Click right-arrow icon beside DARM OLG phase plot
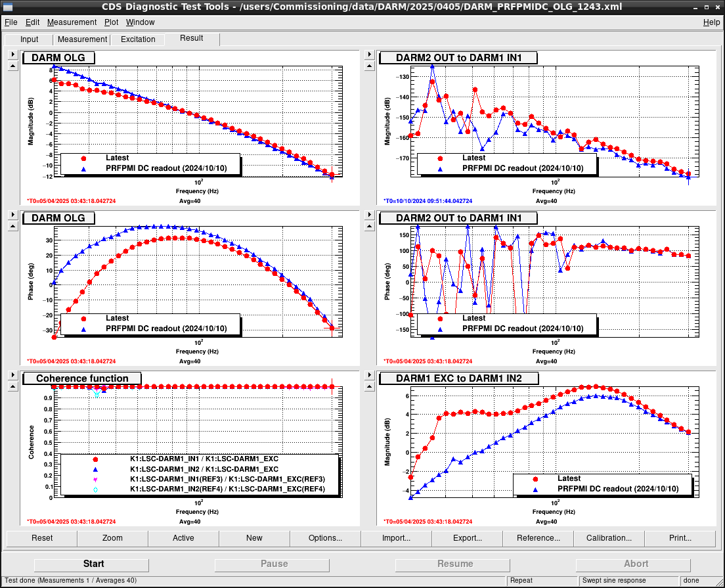The image size is (725, 588). [x=13, y=215]
